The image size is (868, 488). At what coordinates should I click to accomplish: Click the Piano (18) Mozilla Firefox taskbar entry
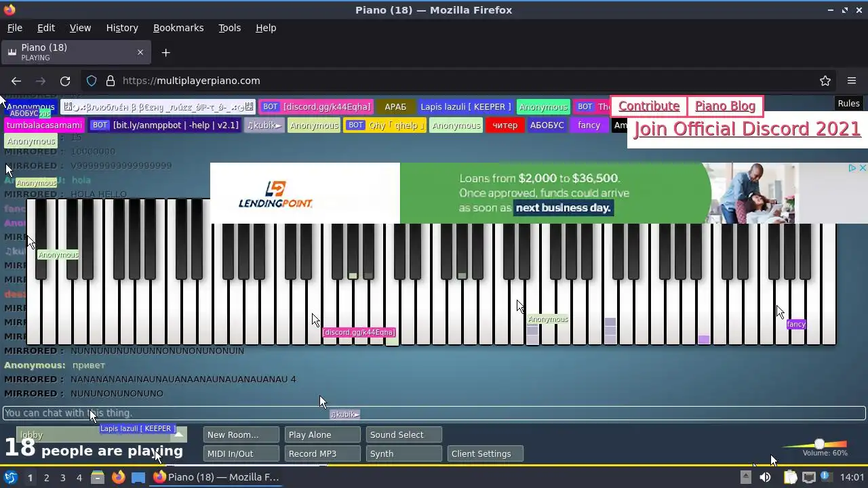(217, 477)
